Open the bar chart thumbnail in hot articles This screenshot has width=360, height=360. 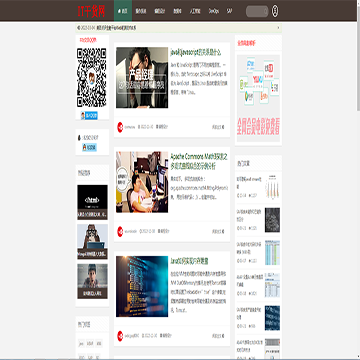coord(272,187)
